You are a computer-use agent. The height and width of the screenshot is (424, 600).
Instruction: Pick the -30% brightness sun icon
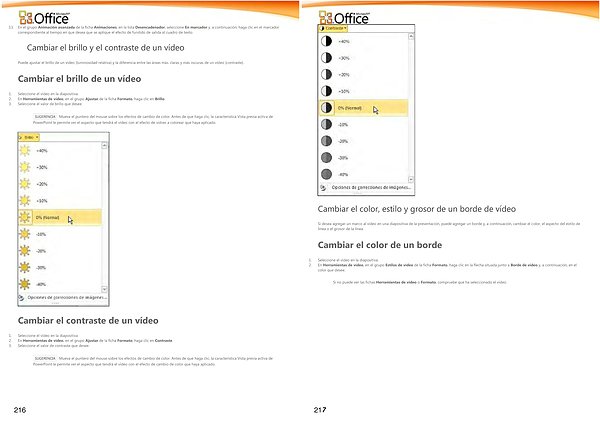pos(25,267)
